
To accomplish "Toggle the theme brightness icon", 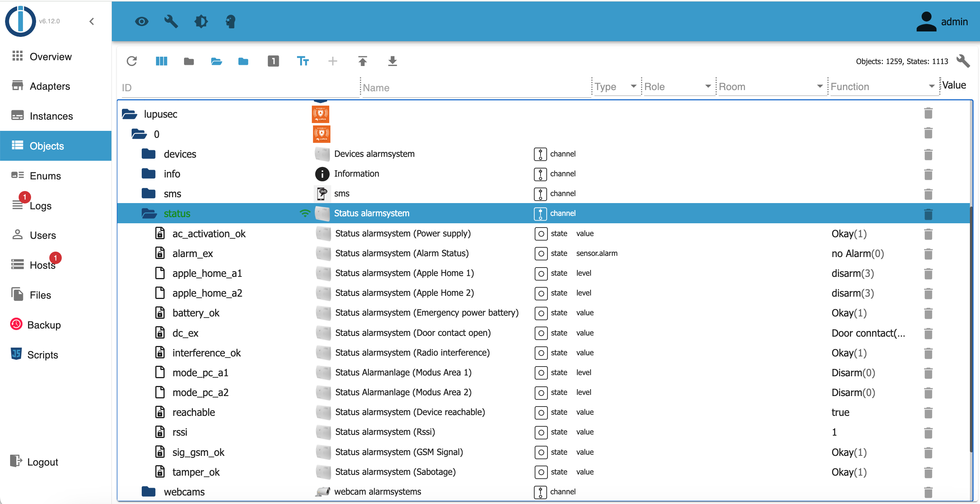I will (x=201, y=21).
